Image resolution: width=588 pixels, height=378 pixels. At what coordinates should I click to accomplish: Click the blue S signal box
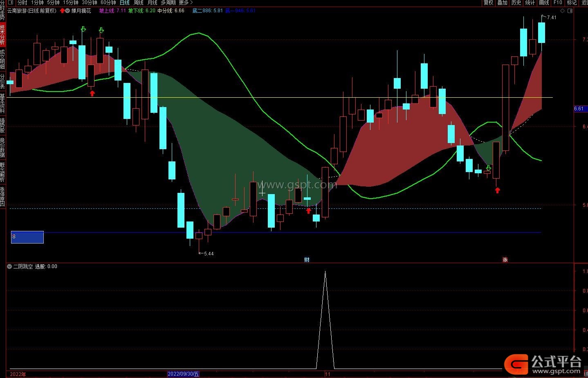coord(27,237)
